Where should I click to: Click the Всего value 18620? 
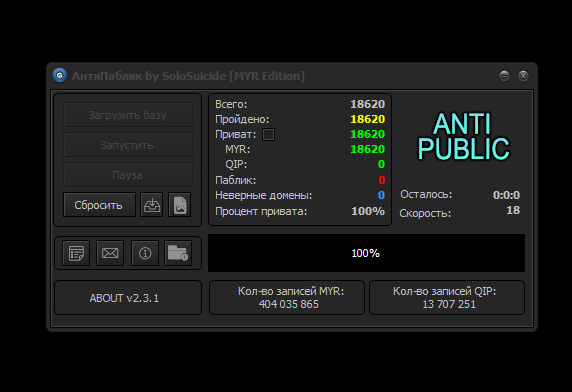click(x=367, y=104)
